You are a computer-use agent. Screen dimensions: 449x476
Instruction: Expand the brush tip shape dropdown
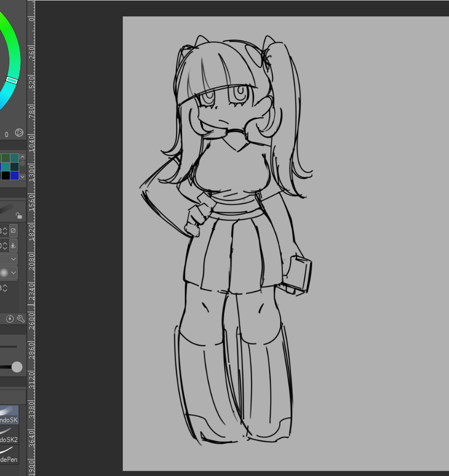[x=13, y=272]
